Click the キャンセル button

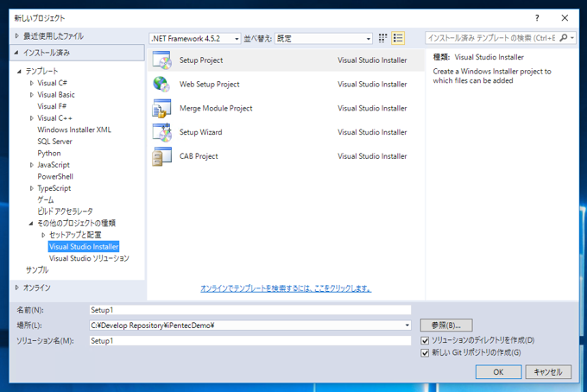548,372
